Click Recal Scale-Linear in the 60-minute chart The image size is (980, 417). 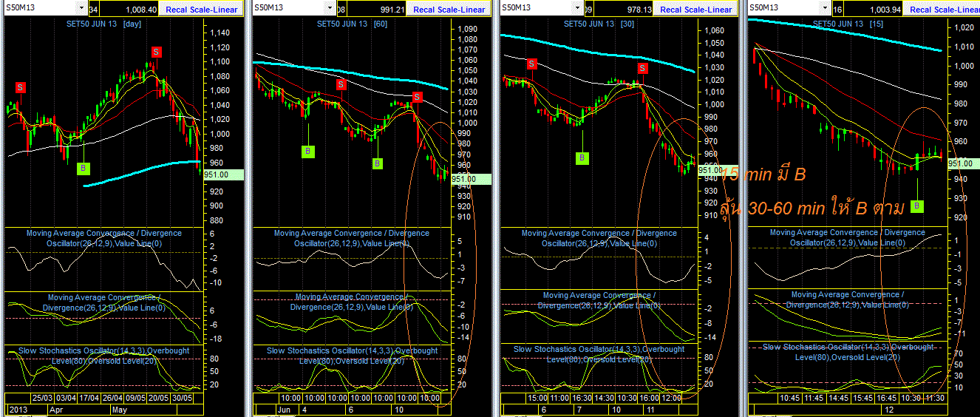(x=449, y=10)
